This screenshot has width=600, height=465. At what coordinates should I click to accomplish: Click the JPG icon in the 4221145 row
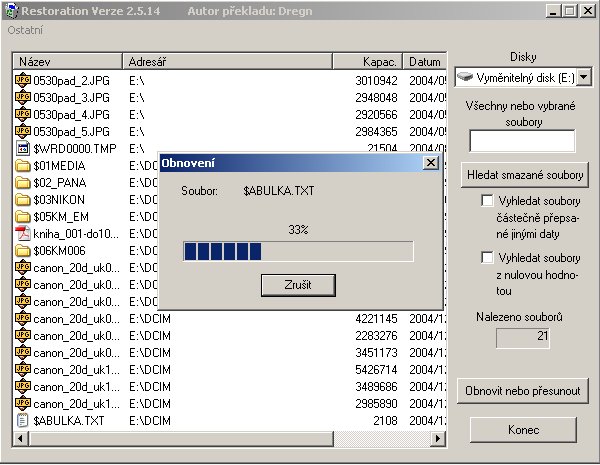pos(23,318)
